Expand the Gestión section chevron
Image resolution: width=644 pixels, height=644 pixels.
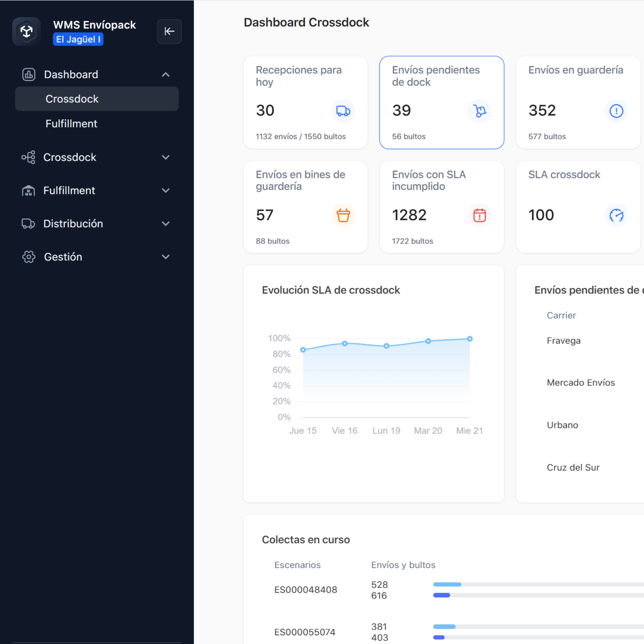(x=166, y=257)
